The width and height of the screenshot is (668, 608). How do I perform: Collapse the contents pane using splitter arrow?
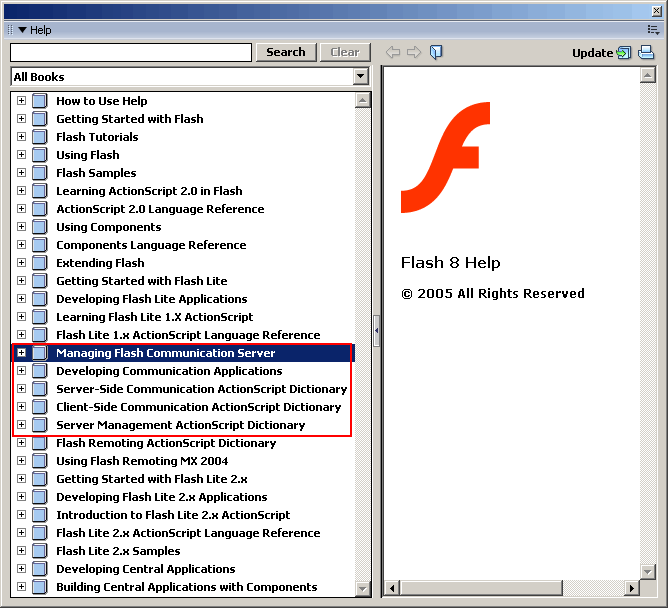(377, 331)
